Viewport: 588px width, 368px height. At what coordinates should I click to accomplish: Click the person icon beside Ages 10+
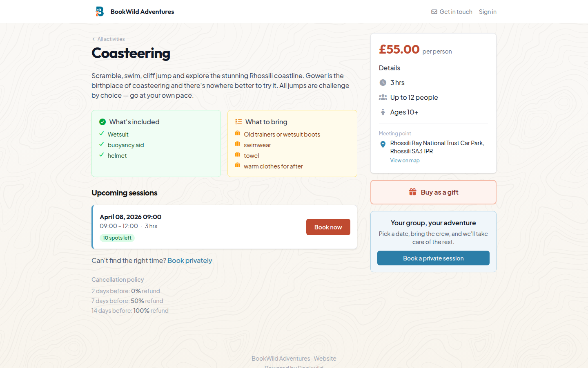pyautogui.click(x=383, y=112)
